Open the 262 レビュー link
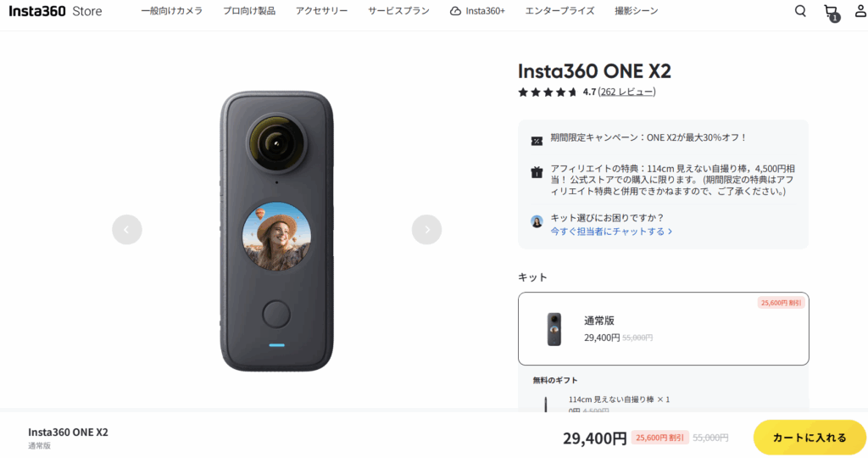 (626, 92)
